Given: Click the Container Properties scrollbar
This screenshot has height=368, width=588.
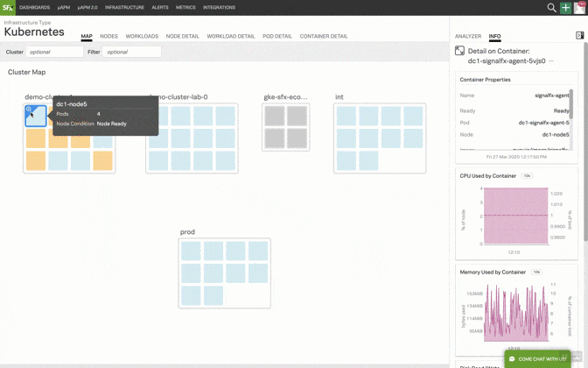Looking at the screenshot, I should tap(571, 105).
